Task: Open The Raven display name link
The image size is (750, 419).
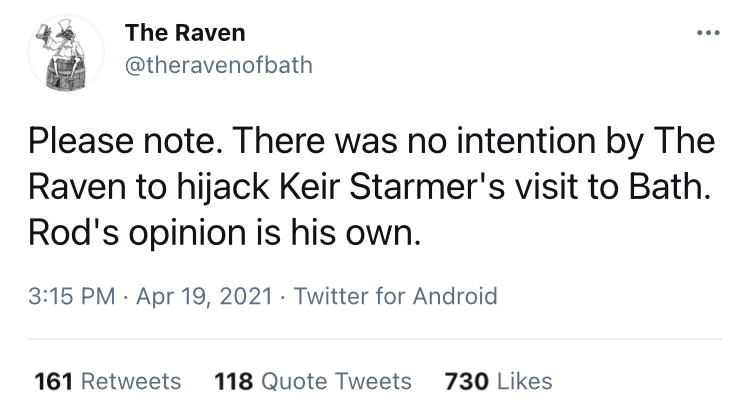Action: pos(184,33)
